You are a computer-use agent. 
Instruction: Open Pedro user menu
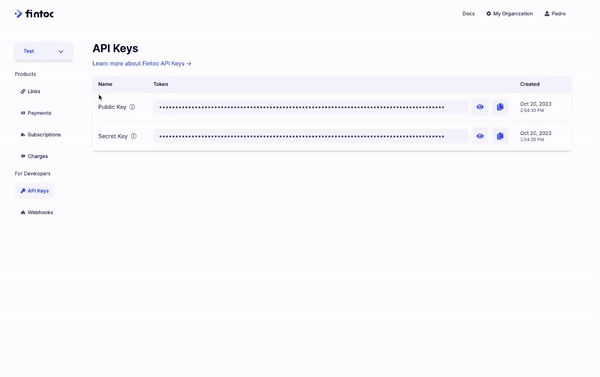555,14
